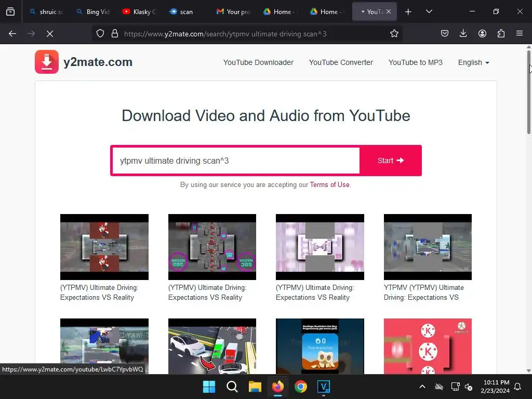This screenshot has height=399, width=532.
Task: Open the YAWHG mirrored video thumbnail
Action: [x=104, y=346]
